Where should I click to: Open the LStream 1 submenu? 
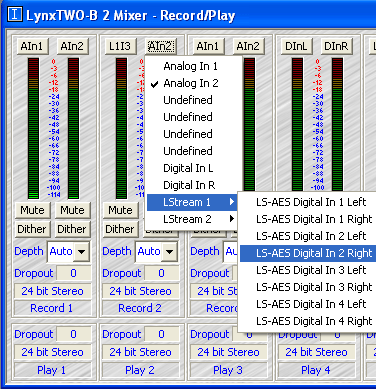[192, 202]
